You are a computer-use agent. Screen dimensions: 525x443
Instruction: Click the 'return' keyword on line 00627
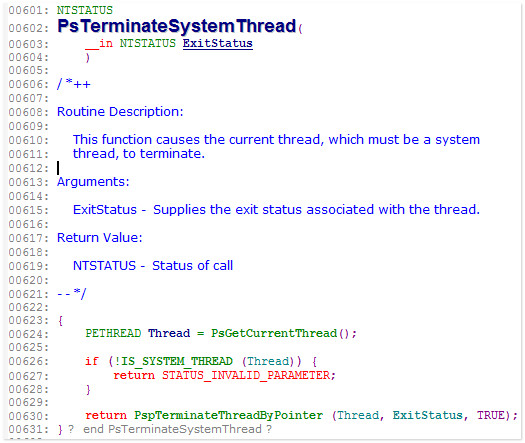coord(134,375)
